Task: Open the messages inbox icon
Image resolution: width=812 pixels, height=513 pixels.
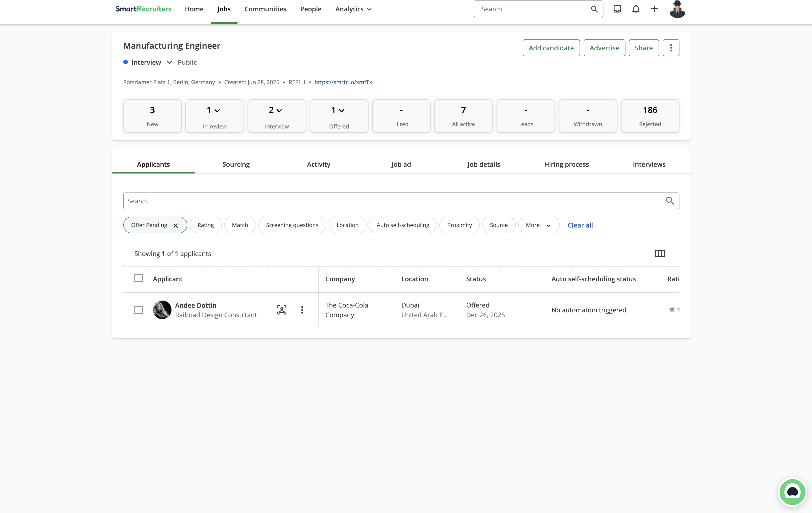Action: [617, 9]
